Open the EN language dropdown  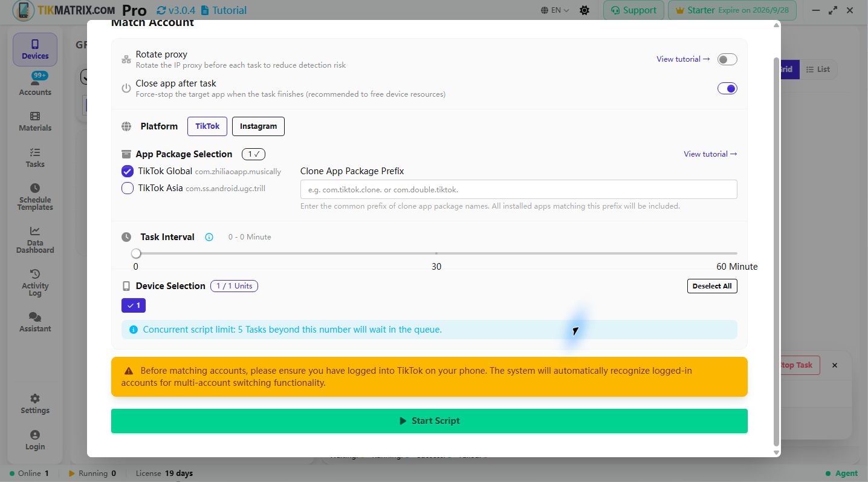coord(555,10)
